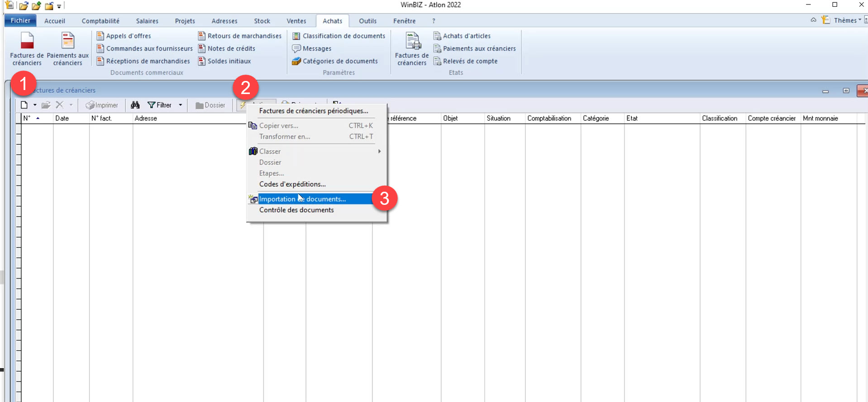This screenshot has width=868, height=402.
Task: Select Etapes menu item
Action: (317, 173)
